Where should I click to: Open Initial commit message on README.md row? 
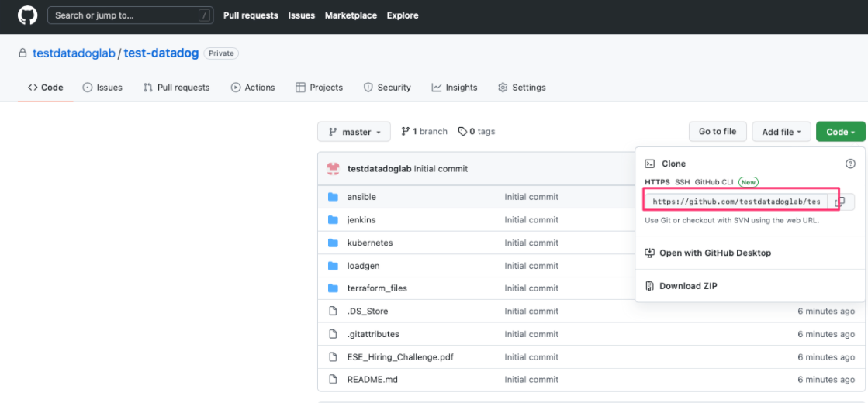(531, 380)
